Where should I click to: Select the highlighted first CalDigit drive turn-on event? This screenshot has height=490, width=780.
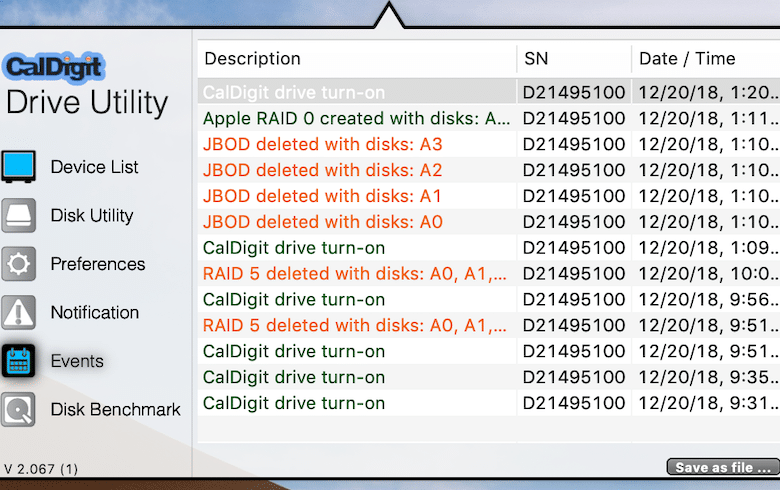(x=488, y=92)
